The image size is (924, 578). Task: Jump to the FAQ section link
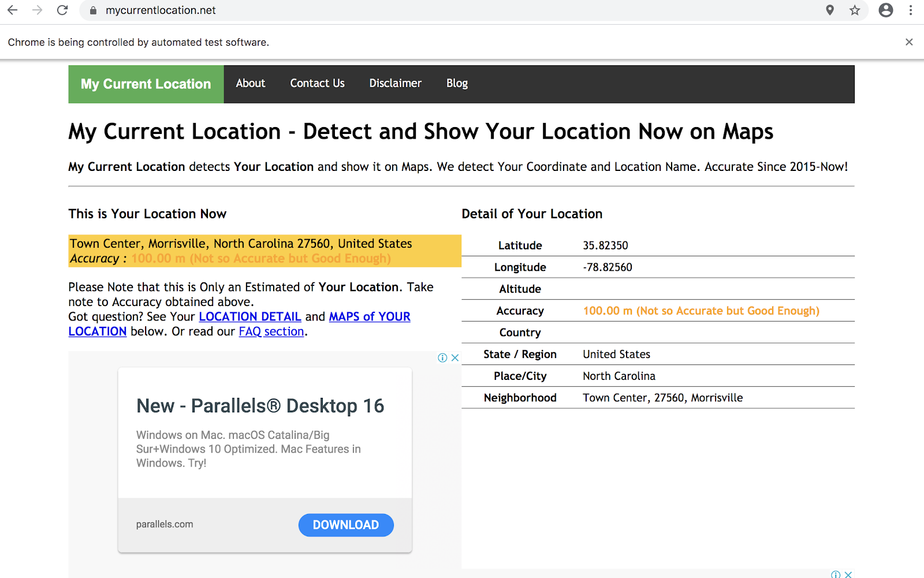coord(271,332)
